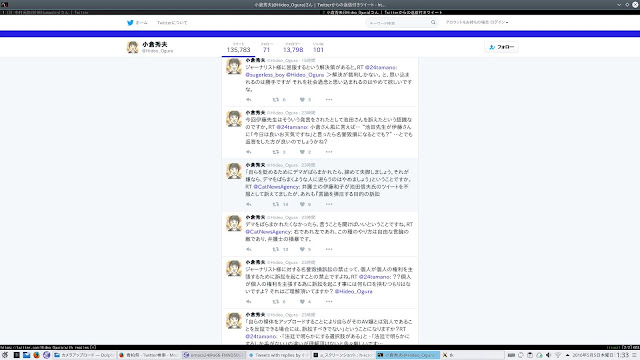Switch to the first browser tab
The image size is (640, 360).
pos(159,12)
